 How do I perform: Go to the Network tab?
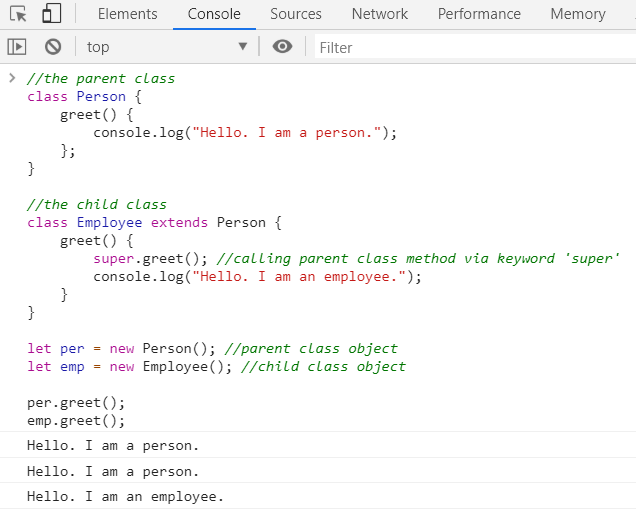coord(380,14)
